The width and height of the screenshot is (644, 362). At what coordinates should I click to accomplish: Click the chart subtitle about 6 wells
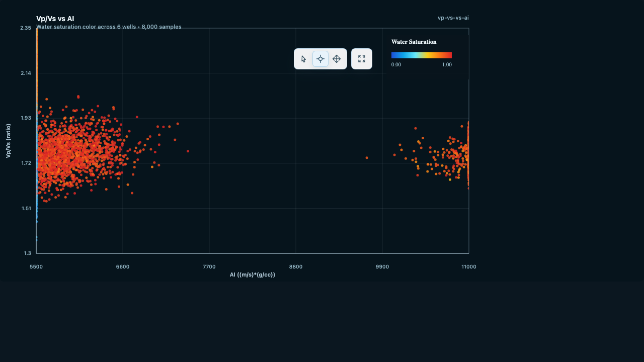[109, 27]
